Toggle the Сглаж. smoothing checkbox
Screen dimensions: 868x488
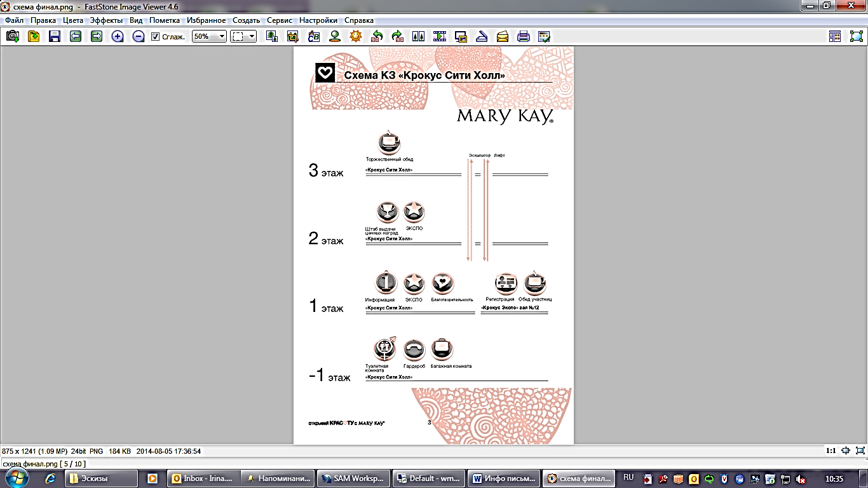(x=155, y=37)
